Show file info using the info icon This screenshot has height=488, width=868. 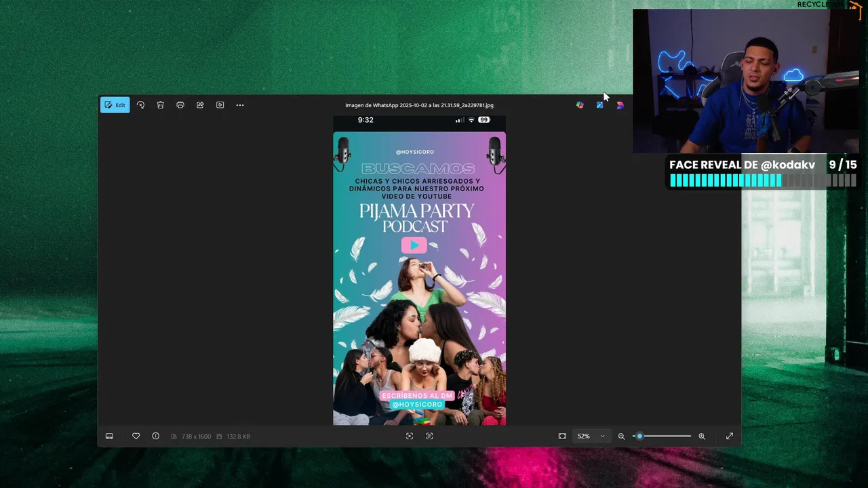pos(155,436)
